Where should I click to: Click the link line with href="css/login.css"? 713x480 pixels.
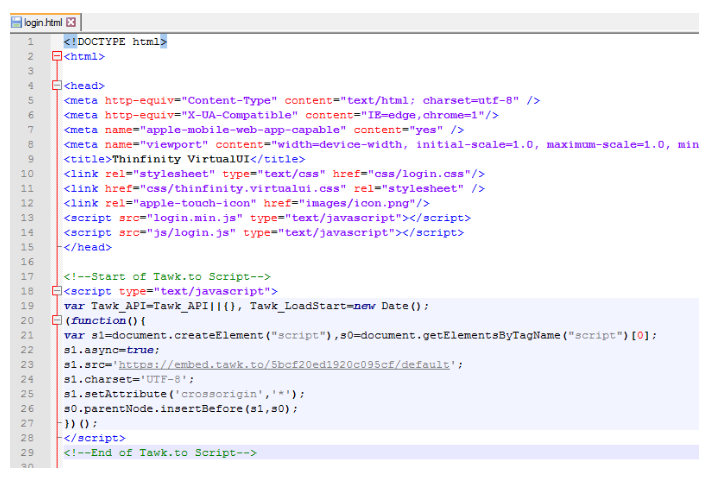274,174
